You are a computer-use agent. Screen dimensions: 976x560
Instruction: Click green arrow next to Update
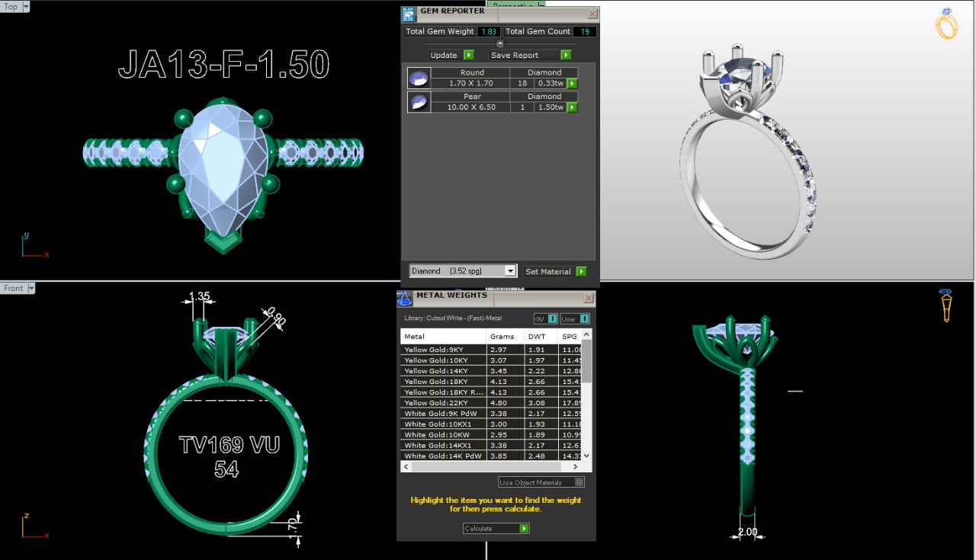pyautogui.click(x=469, y=55)
